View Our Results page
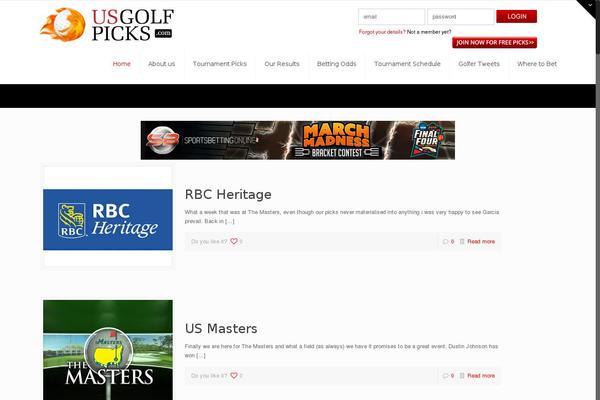The height and width of the screenshot is (400, 600). click(282, 64)
